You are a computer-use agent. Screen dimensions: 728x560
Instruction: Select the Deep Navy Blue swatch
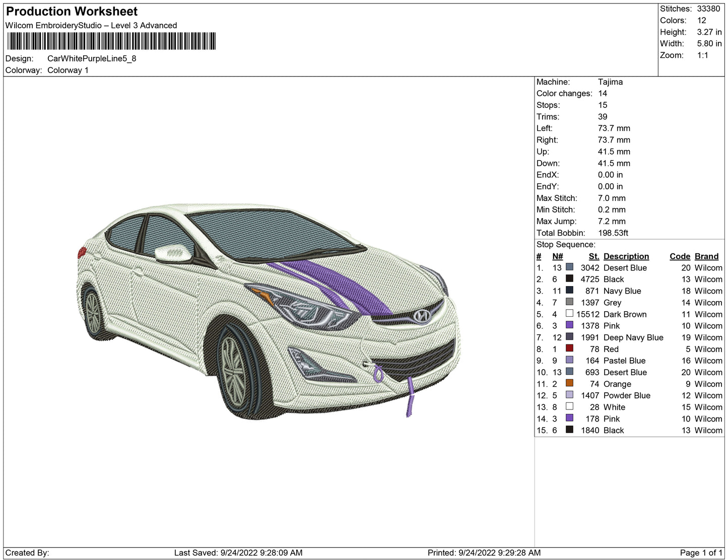[x=569, y=337]
